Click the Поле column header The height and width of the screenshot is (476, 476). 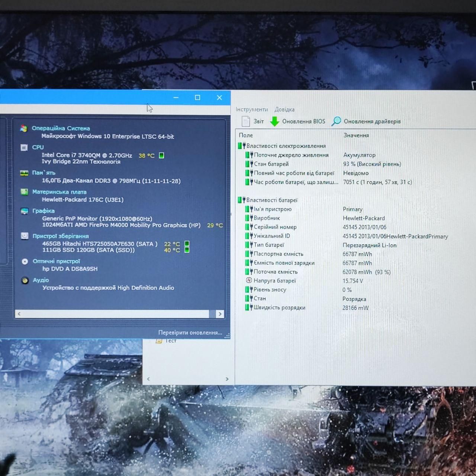pos(246,135)
